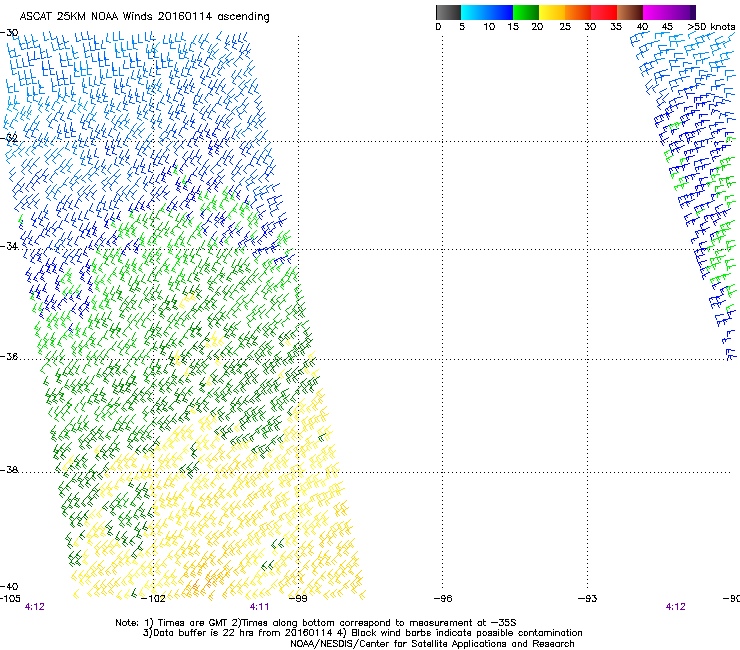This screenshot has width=740, height=650.
Task: Click the 4:12 time label near -105
Action: coord(34,607)
